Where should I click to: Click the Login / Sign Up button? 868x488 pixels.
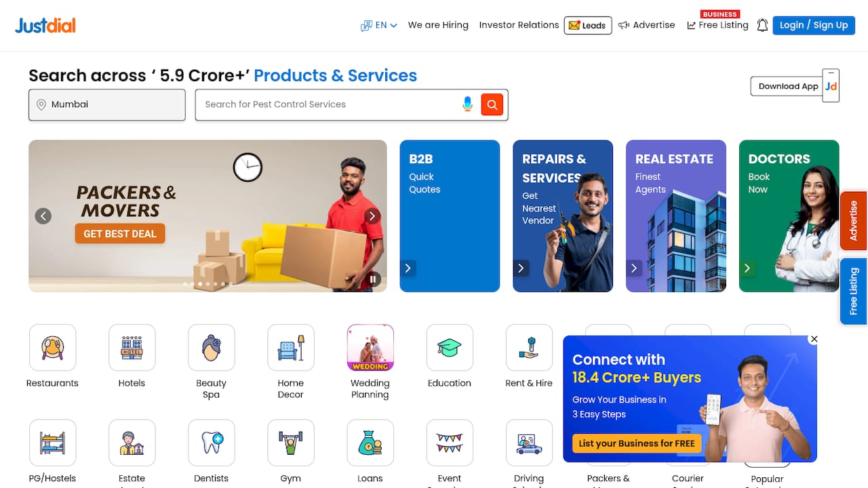814,25
